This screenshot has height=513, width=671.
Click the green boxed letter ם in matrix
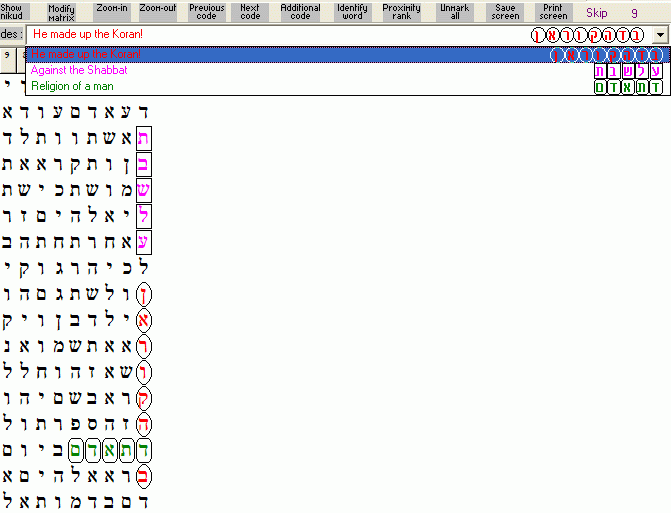(77, 450)
